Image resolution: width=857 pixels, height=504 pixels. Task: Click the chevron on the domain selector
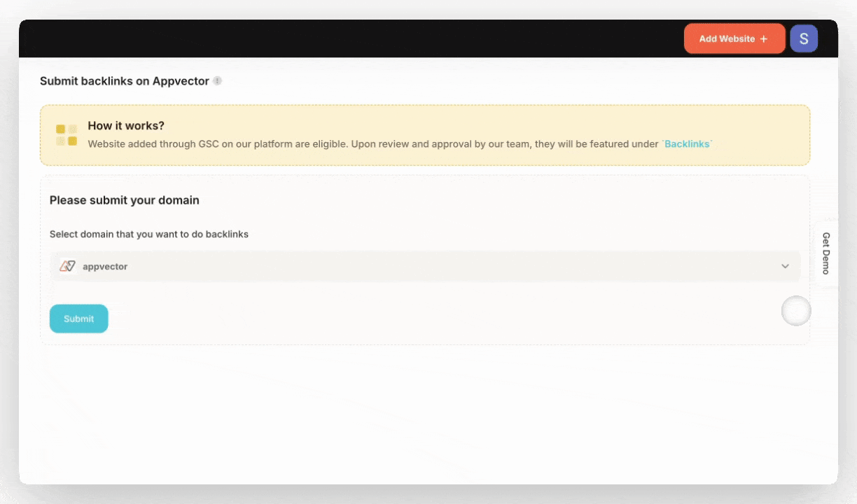point(785,266)
